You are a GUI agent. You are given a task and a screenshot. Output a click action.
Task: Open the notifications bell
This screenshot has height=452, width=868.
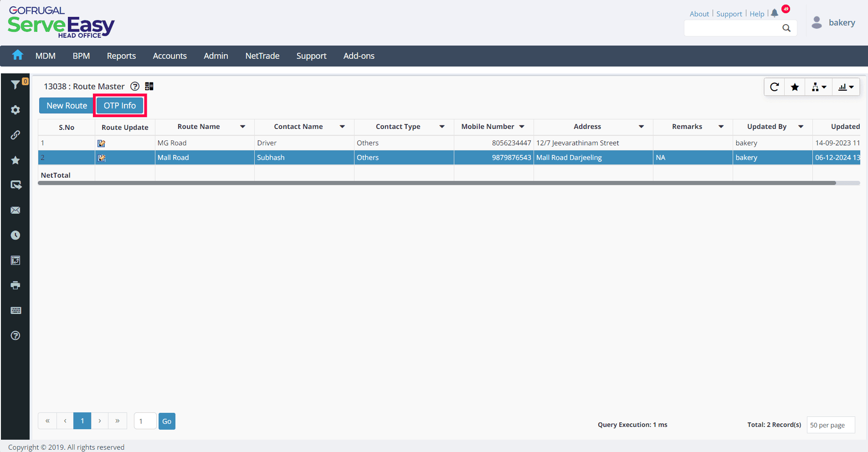[775, 13]
